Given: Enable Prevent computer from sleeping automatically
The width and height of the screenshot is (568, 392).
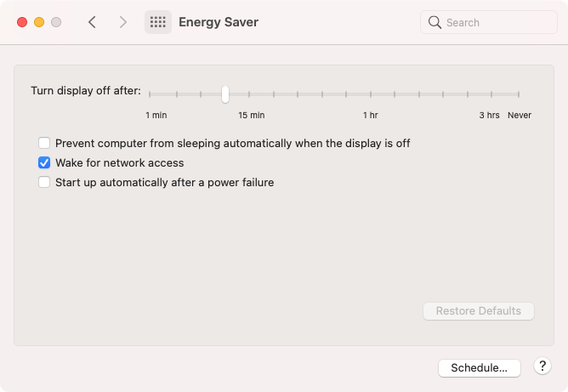Looking at the screenshot, I should pyautogui.click(x=44, y=143).
